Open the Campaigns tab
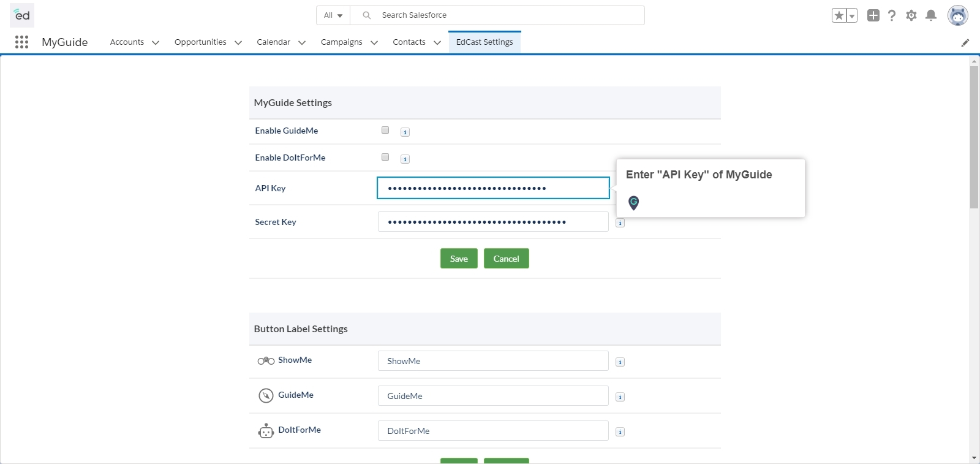Image resolution: width=980 pixels, height=464 pixels. coord(341,42)
